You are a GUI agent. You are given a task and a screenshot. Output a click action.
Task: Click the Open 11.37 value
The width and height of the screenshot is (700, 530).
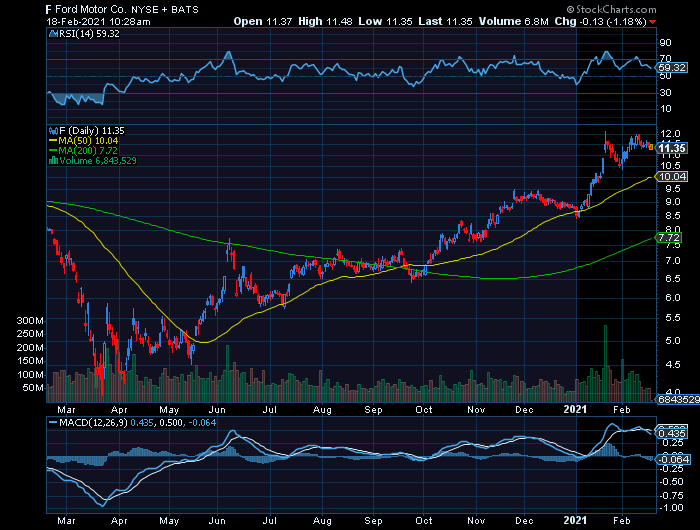click(262, 21)
